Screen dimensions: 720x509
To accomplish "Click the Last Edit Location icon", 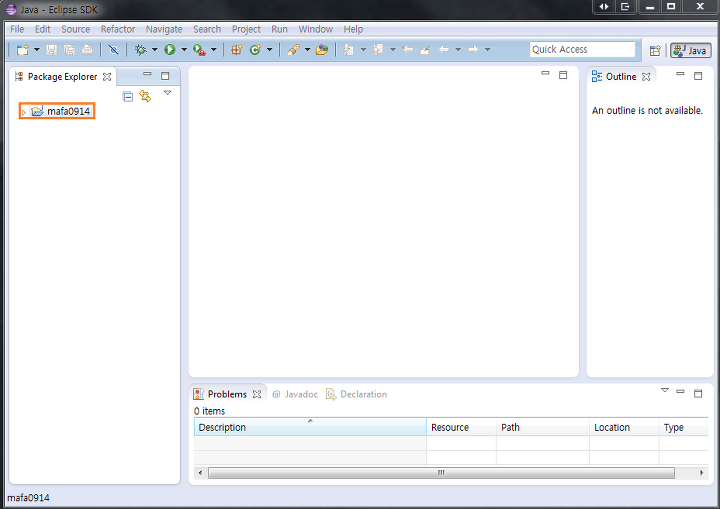I will pyautogui.click(x=407, y=50).
